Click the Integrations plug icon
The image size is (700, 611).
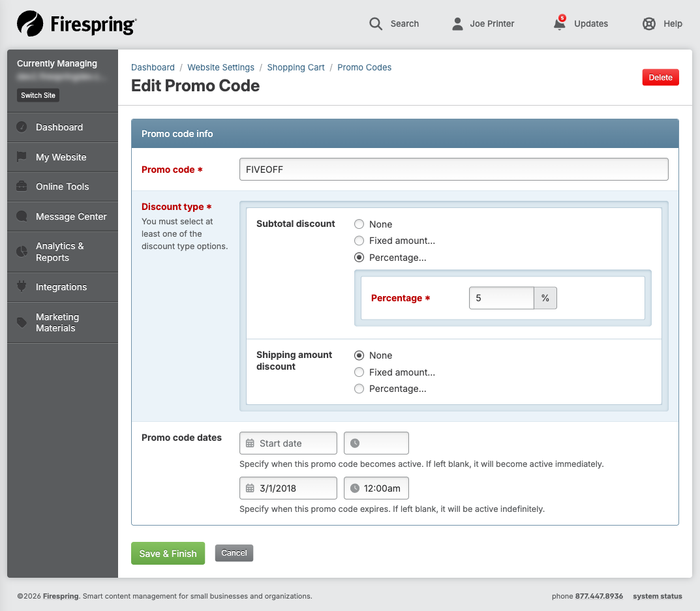click(x=22, y=286)
